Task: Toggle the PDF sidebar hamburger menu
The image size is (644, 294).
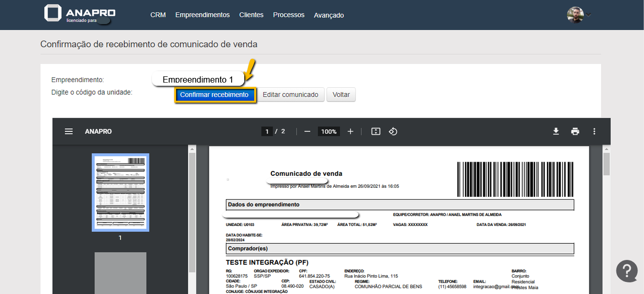Action: click(69, 131)
